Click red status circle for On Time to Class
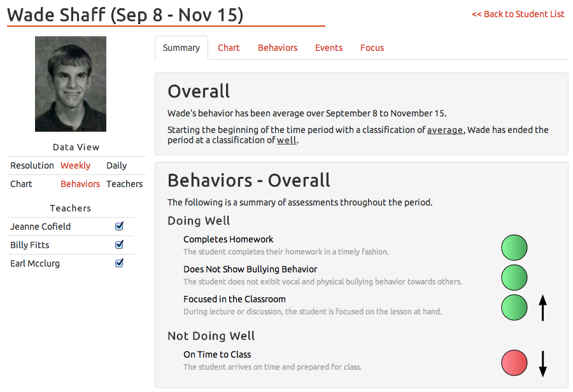 [x=514, y=363]
